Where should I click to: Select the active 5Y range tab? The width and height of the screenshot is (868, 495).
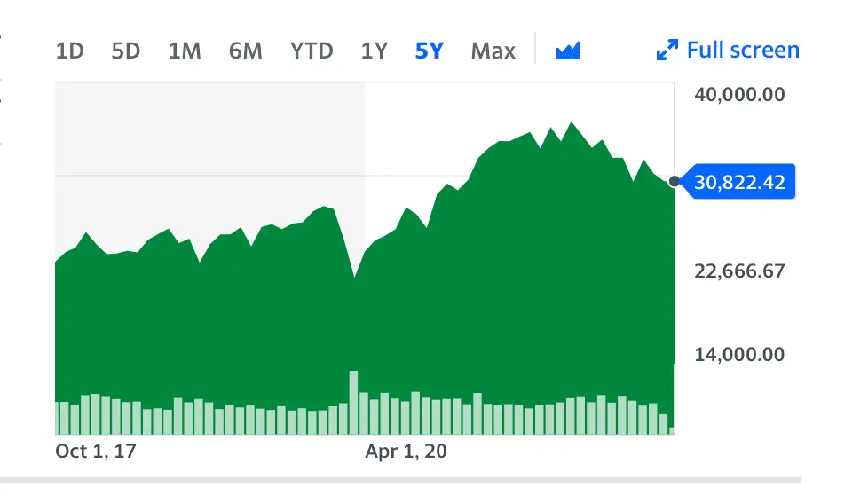[429, 51]
